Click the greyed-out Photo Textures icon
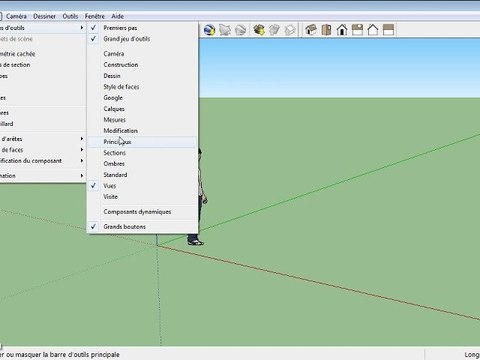 240,30
